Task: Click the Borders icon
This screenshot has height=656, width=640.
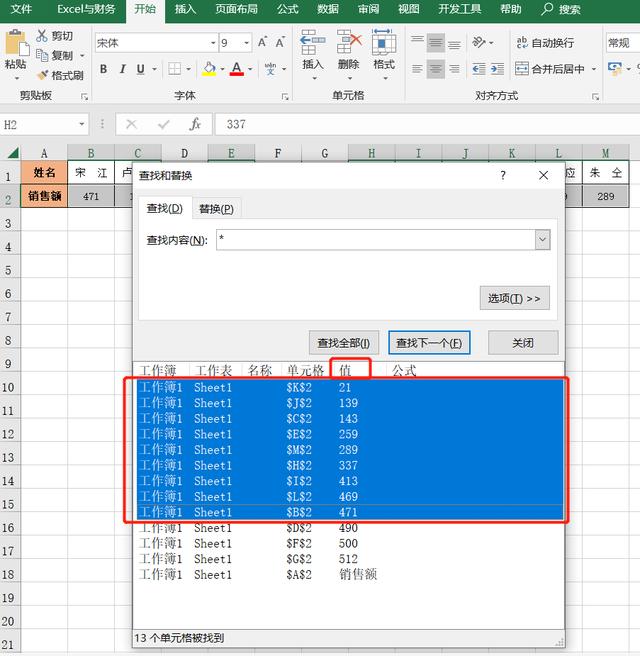Action: pos(174,69)
